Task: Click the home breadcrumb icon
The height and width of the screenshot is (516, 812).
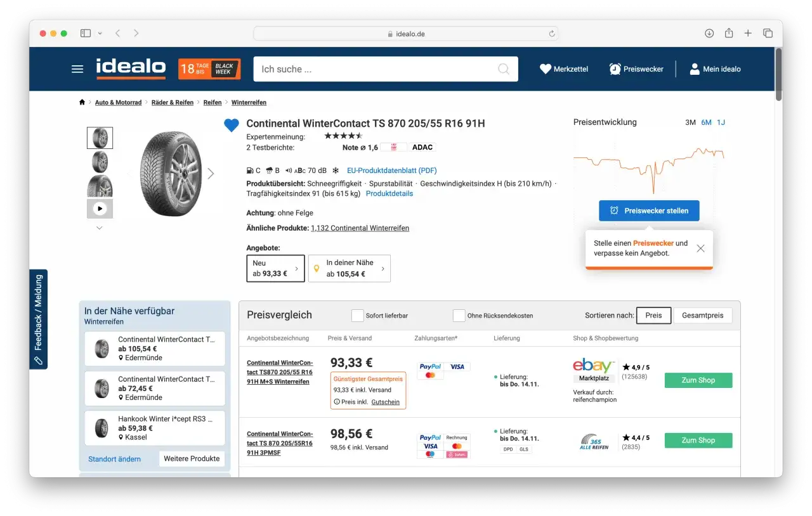Action: 82,102
